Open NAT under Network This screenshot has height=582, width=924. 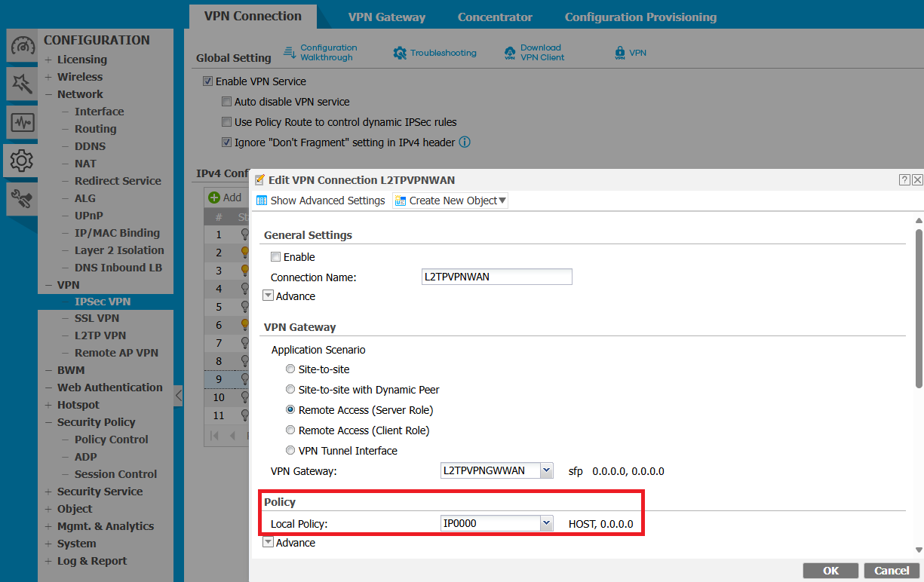coord(85,164)
